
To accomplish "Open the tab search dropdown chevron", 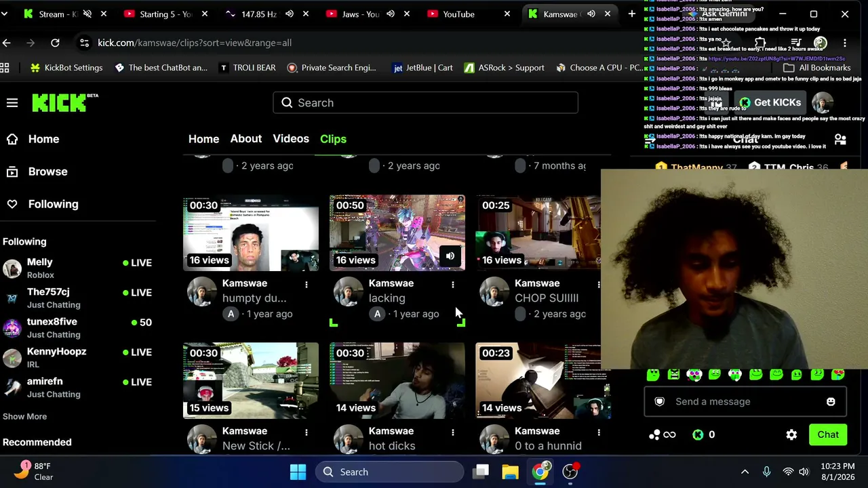I will coord(5,14).
